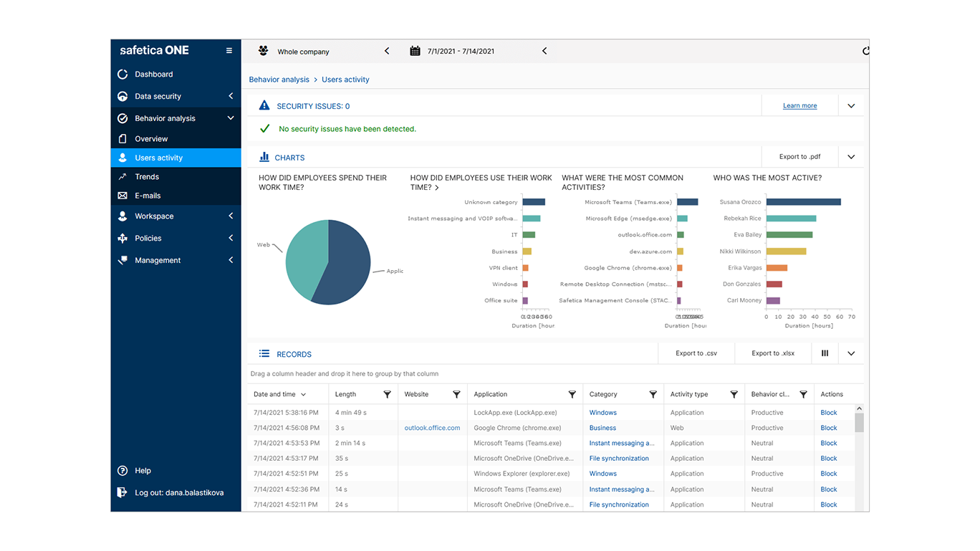Image resolution: width=980 pixels, height=551 pixels.
Task: Filter the Website column
Action: (456, 395)
